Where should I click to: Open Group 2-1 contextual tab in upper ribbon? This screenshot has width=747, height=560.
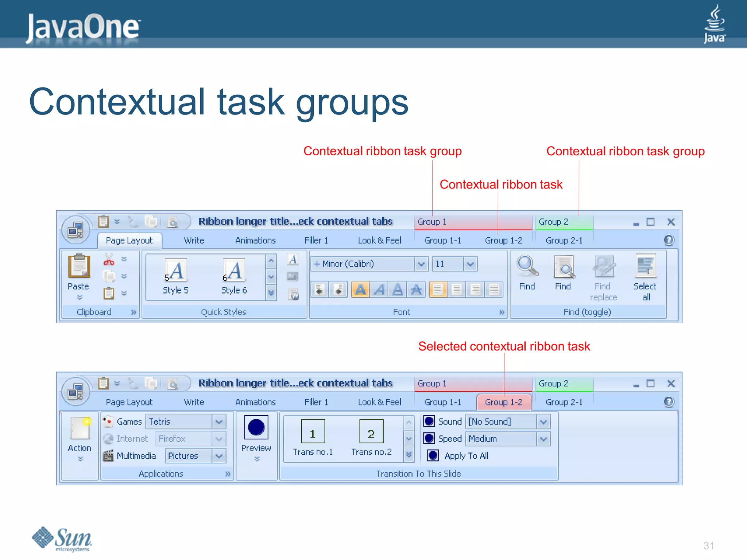pos(564,241)
